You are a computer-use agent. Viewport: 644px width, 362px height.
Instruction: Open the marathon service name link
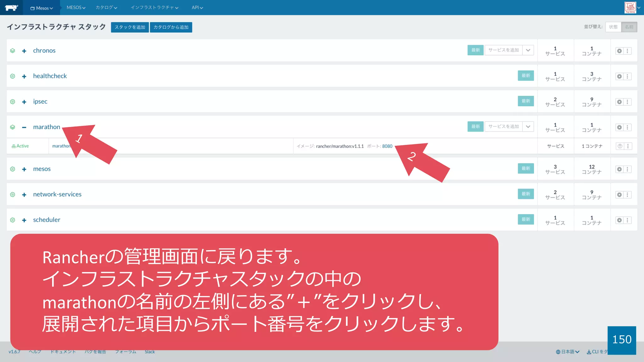click(62, 146)
